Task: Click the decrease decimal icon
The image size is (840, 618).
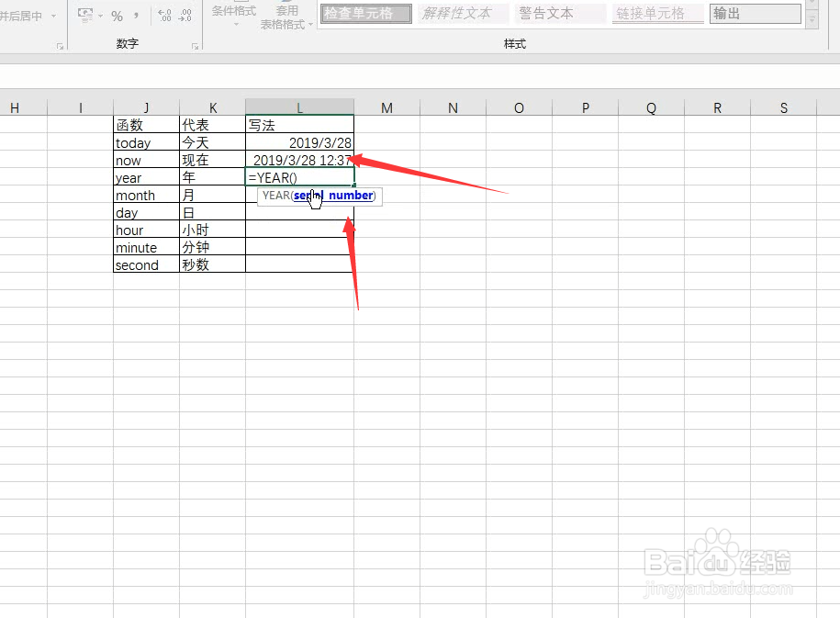Action: pyautogui.click(x=185, y=17)
